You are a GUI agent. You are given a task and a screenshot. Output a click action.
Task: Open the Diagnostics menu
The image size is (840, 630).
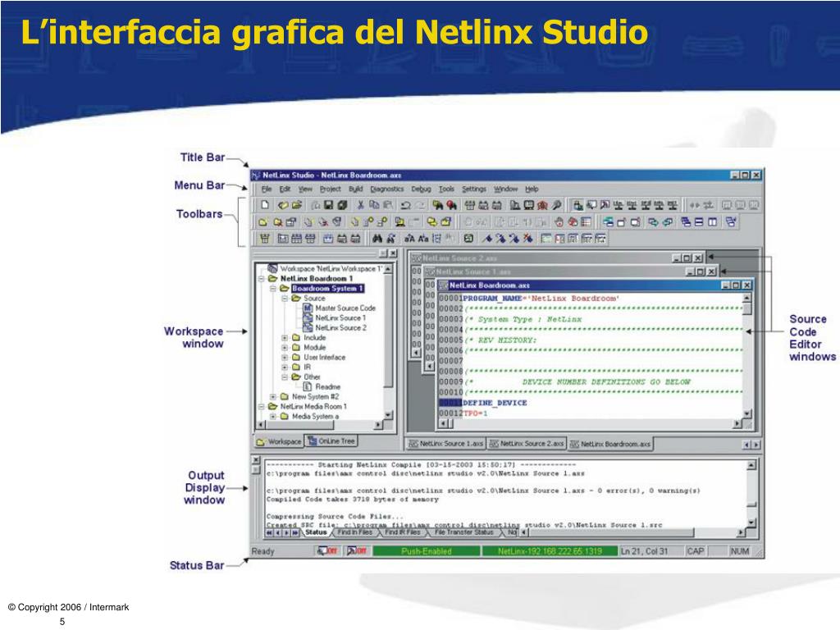[387, 189]
